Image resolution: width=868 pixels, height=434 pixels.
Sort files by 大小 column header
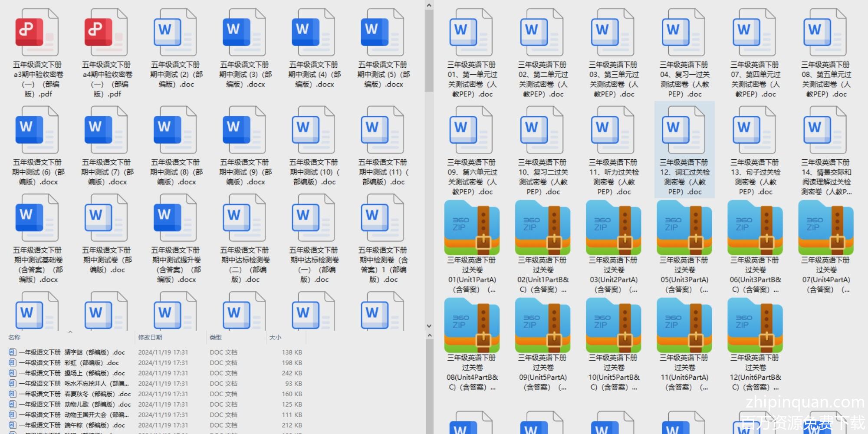275,337
